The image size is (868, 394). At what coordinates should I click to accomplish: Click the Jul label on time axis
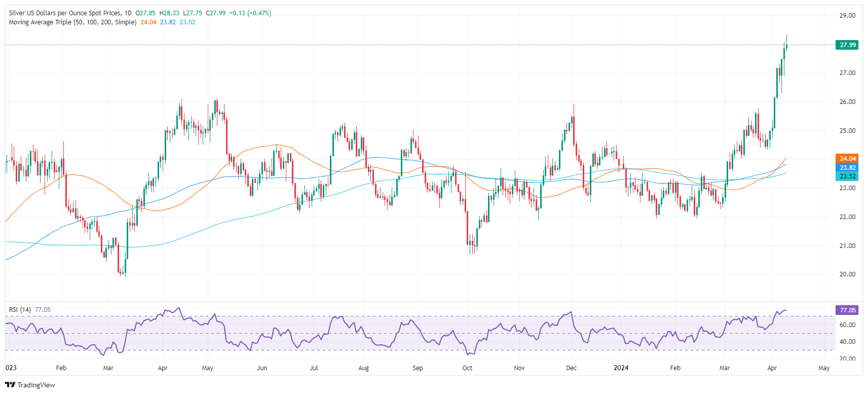pyautogui.click(x=314, y=368)
